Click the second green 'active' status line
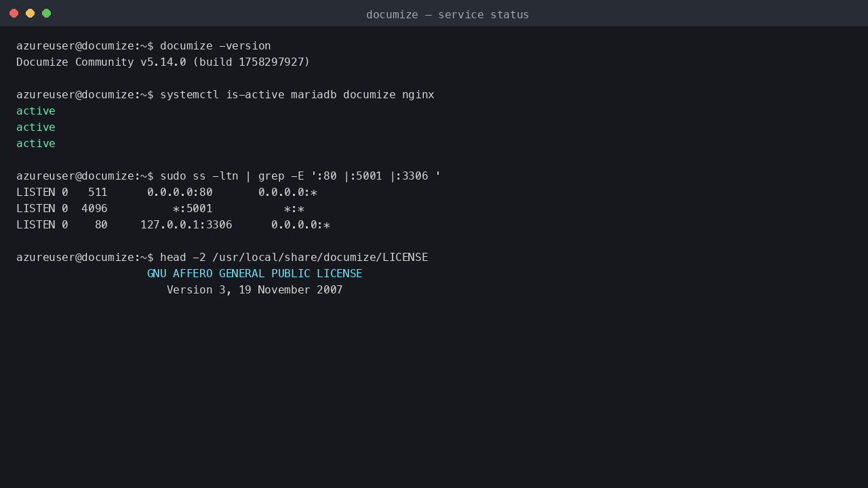The image size is (868, 488). click(36, 127)
